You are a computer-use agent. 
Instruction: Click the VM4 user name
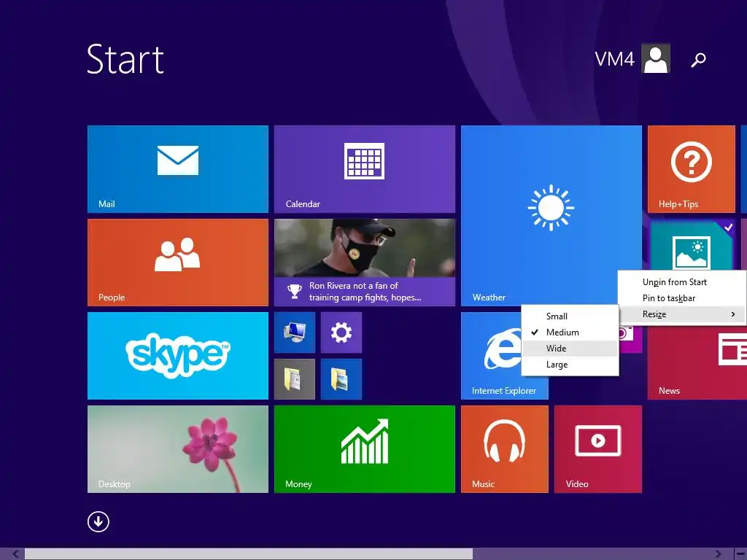click(x=614, y=59)
